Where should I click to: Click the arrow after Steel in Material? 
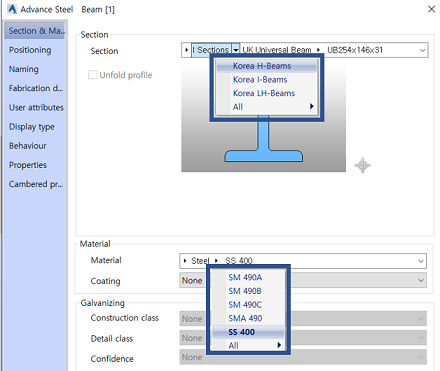[x=216, y=261]
